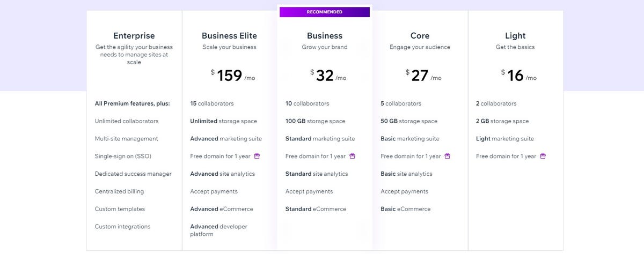Click the $32 per month price
Image resolution: width=644 pixels, height=254 pixels.
(x=327, y=76)
